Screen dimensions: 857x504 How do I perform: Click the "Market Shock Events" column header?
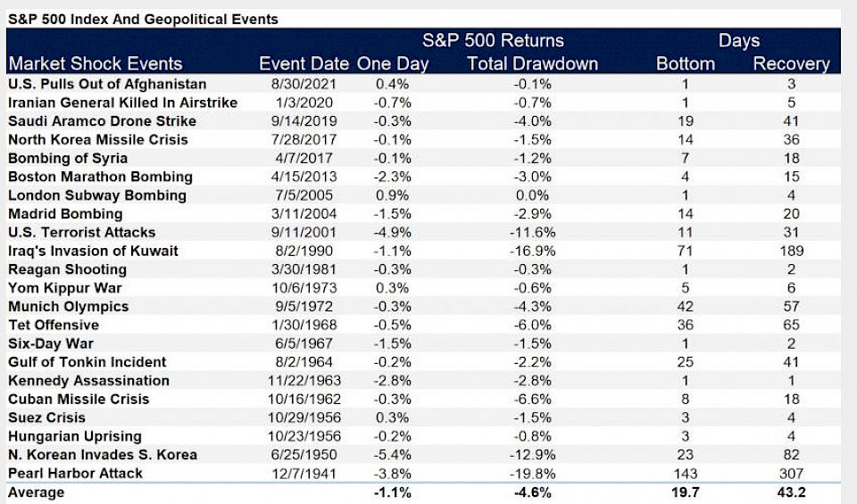[x=96, y=63]
